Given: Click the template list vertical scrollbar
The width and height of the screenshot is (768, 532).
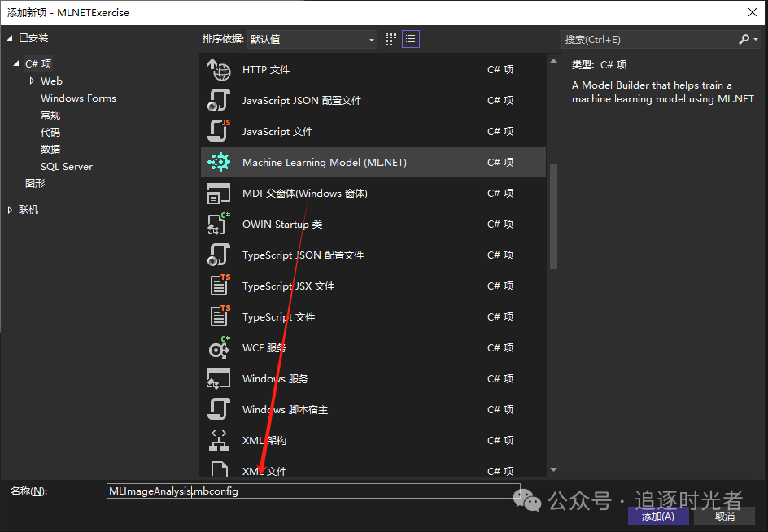Looking at the screenshot, I should pyautogui.click(x=553, y=216).
